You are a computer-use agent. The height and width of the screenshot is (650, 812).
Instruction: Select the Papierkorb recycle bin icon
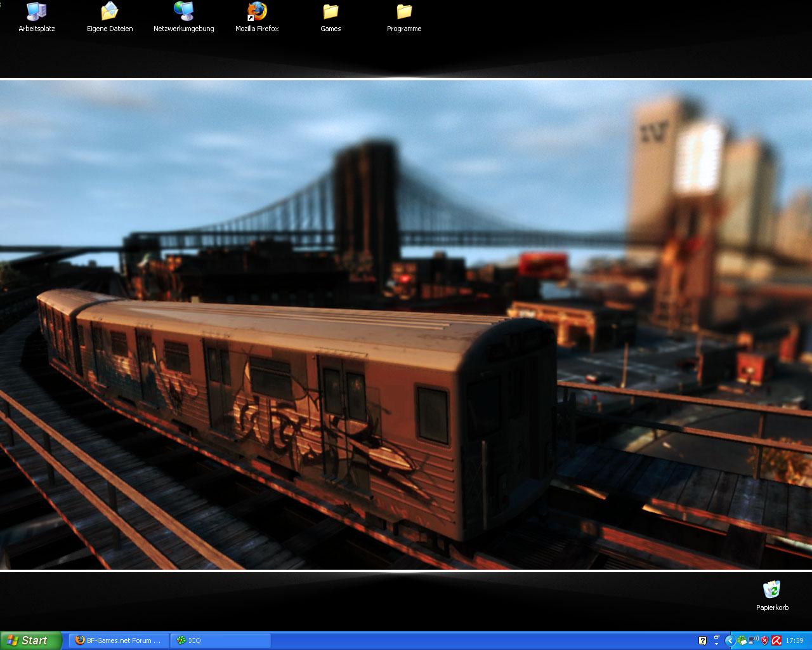pyautogui.click(x=772, y=595)
